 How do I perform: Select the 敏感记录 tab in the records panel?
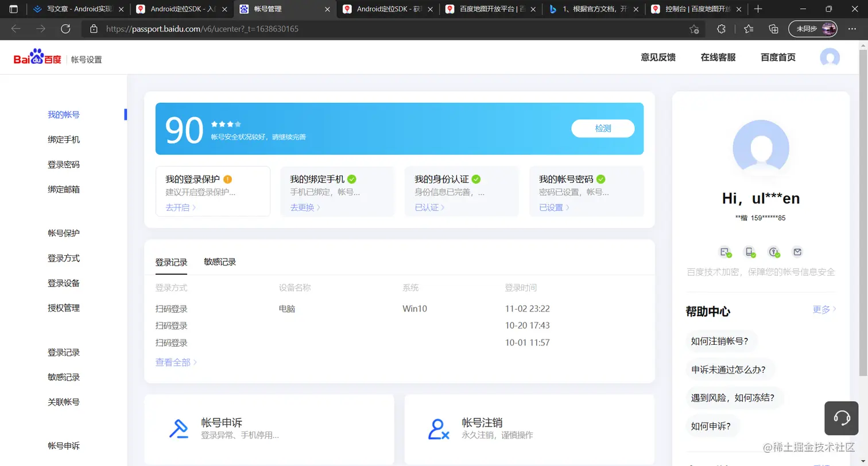click(220, 262)
